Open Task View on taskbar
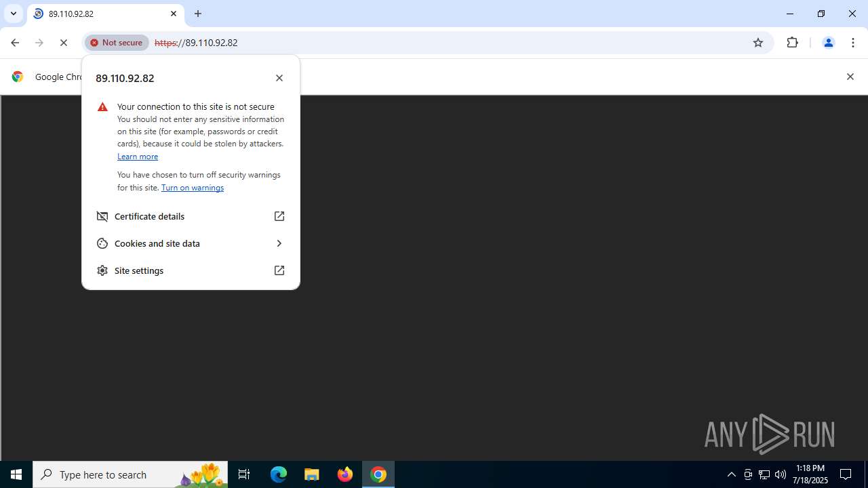The image size is (868, 488). [x=244, y=474]
